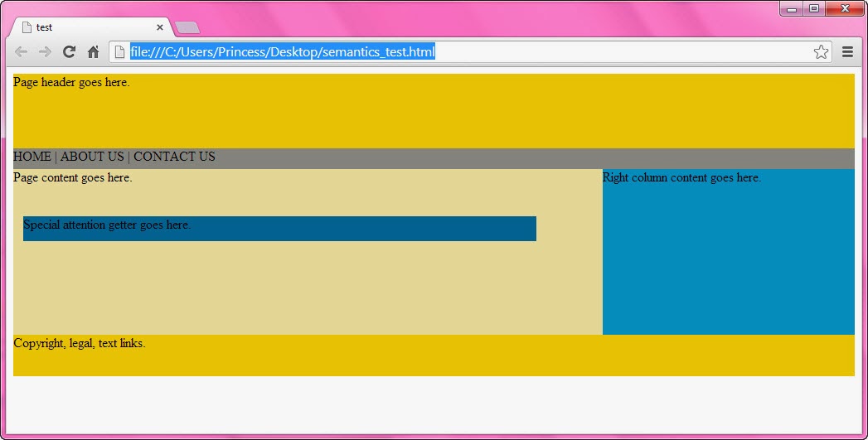This screenshot has height=440, width=868.
Task: Open the Chrome hamburger menu
Action: tap(847, 51)
